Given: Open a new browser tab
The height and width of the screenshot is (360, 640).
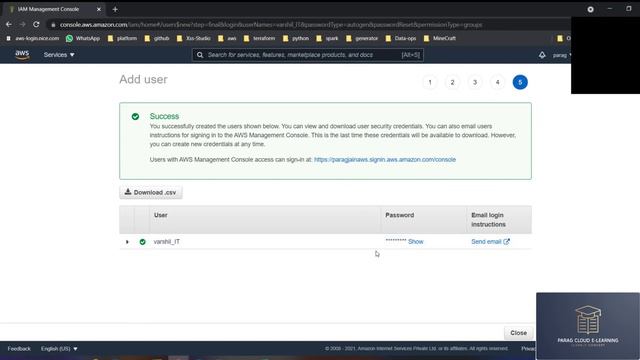Looking at the screenshot, I should coord(115,9).
